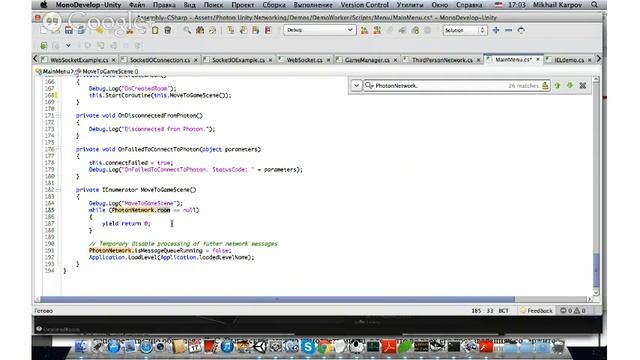640x360 pixels.
Task: Click the vertical scrollbar thumb in editor
Action: [596, 270]
